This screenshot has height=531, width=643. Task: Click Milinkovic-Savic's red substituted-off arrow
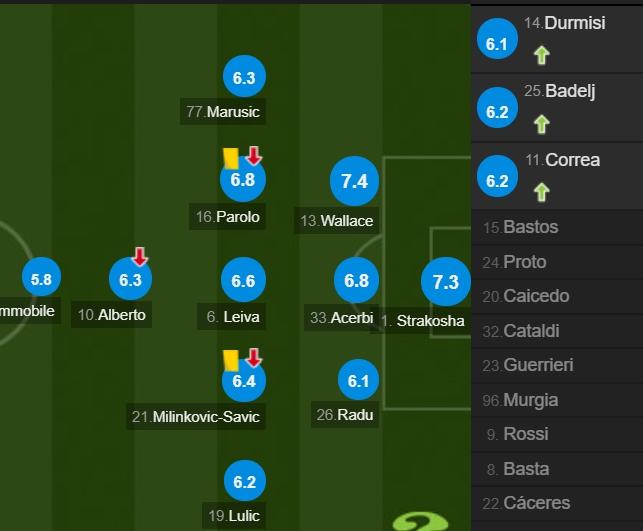[254, 358]
